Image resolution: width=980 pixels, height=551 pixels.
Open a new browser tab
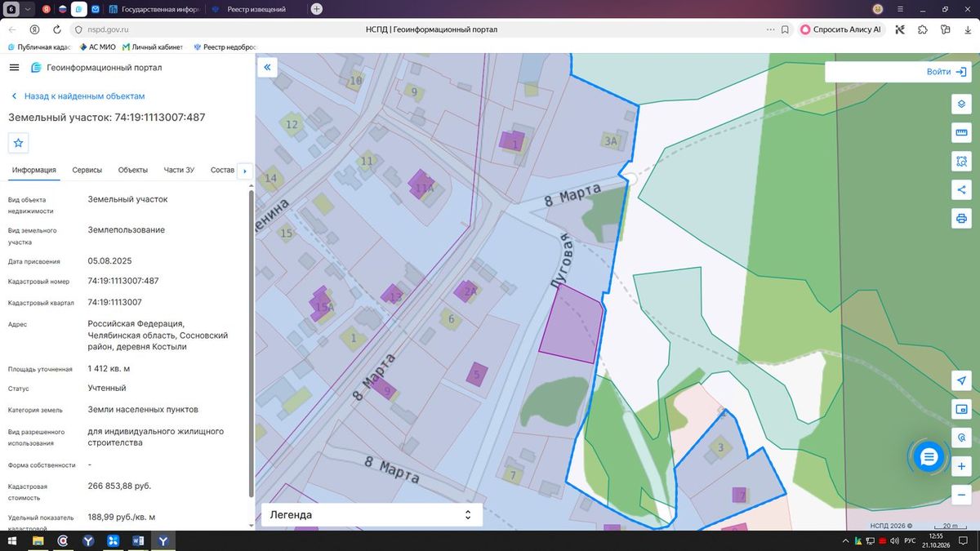(x=317, y=9)
